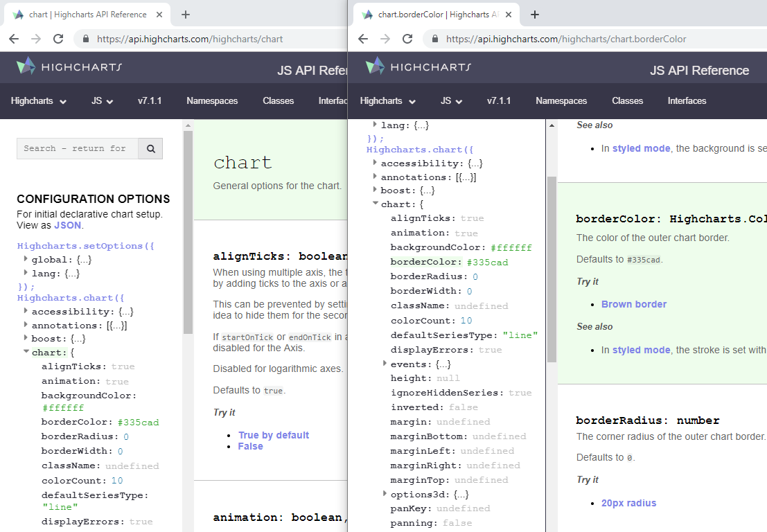This screenshot has width=767, height=532.
Task: Collapse the chart node in right tree
Action: pos(375,204)
